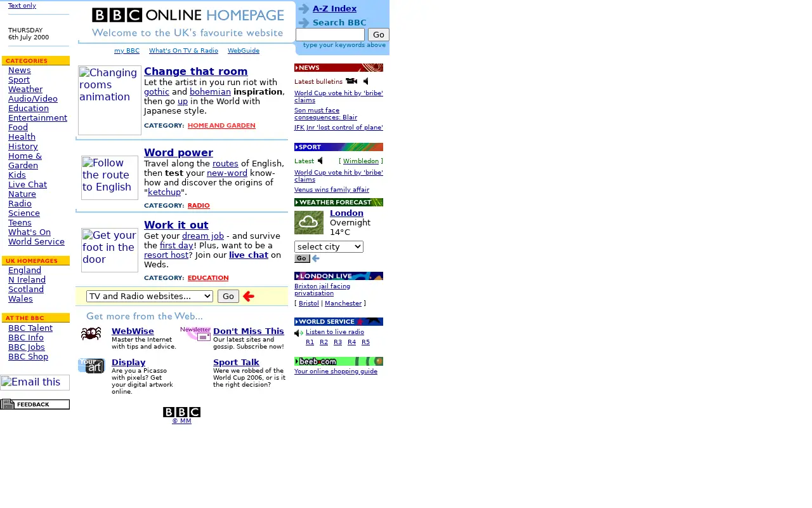Click the arrow icon beside A-Z Index
812x508 pixels.
tap(304, 9)
